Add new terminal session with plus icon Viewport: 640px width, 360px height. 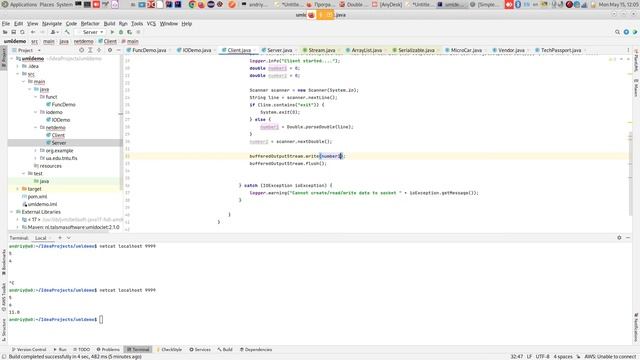[x=60, y=238]
